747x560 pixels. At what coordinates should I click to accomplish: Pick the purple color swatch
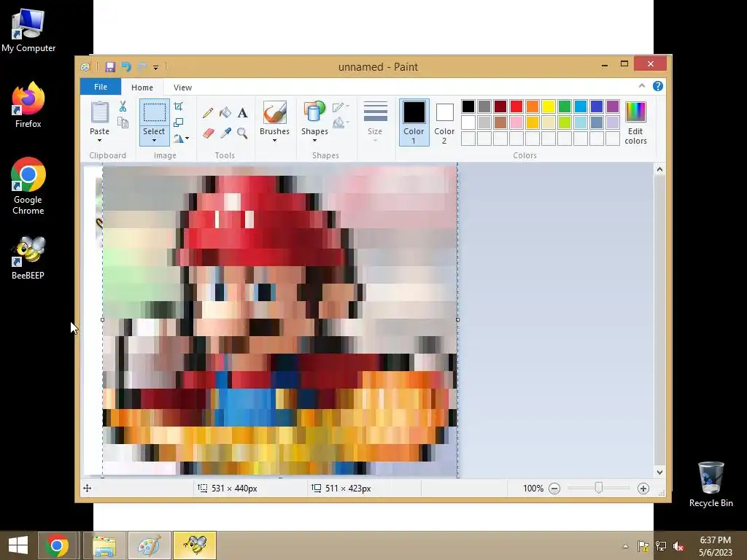click(x=613, y=106)
